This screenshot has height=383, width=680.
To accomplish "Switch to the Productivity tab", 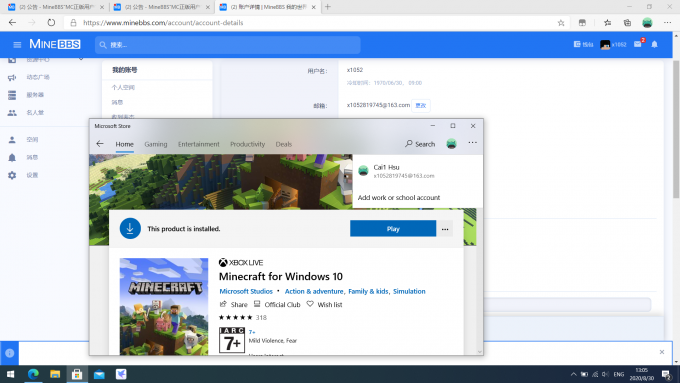I will (247, 144).
